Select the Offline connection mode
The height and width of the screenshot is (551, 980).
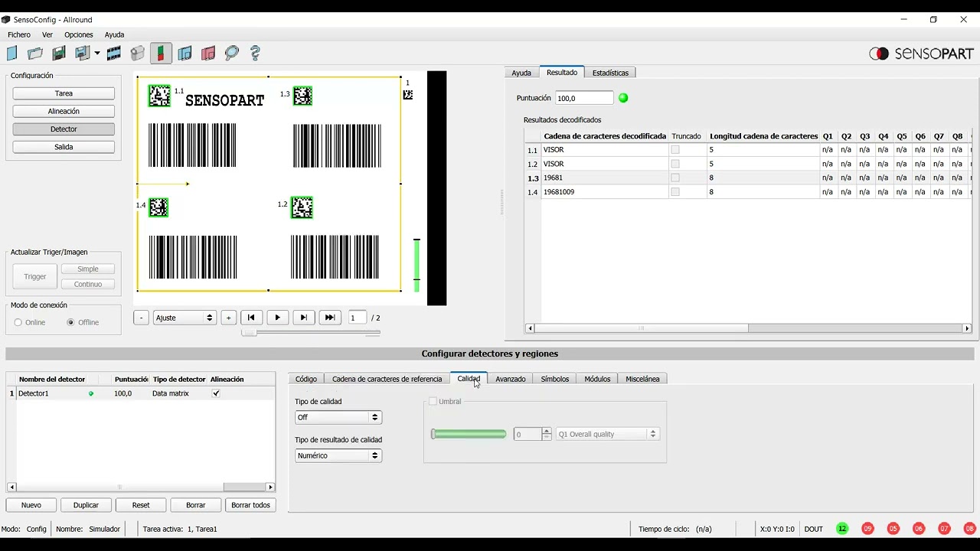point(70,322)
